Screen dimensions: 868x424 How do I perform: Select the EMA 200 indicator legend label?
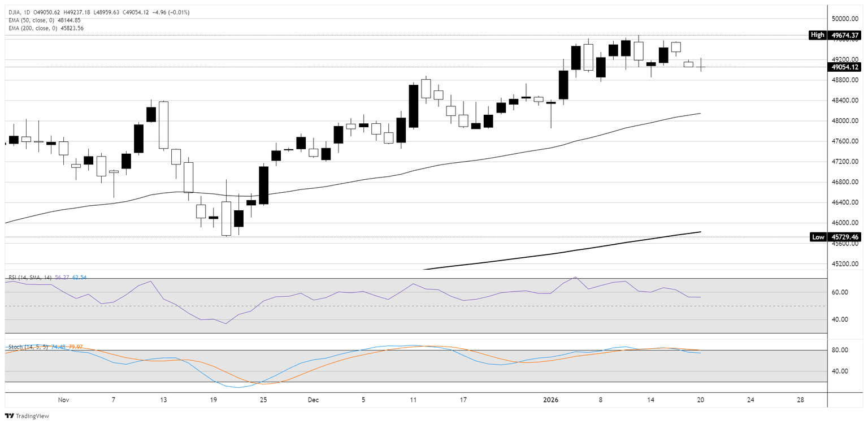coord(29,28)
